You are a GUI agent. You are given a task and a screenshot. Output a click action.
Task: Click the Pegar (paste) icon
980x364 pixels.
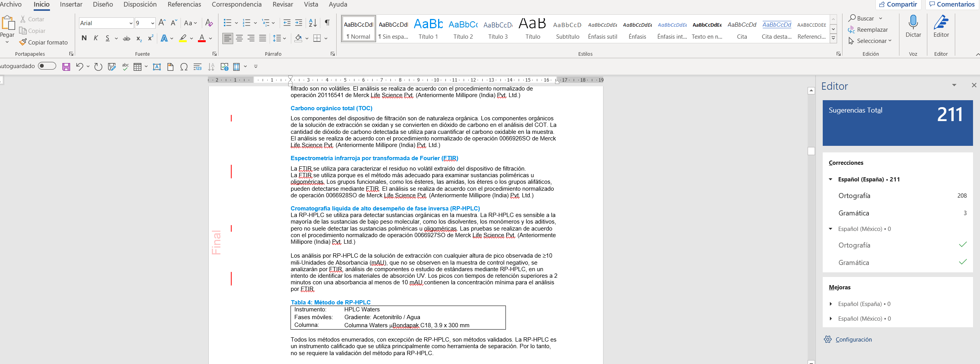tap(7, 23)
